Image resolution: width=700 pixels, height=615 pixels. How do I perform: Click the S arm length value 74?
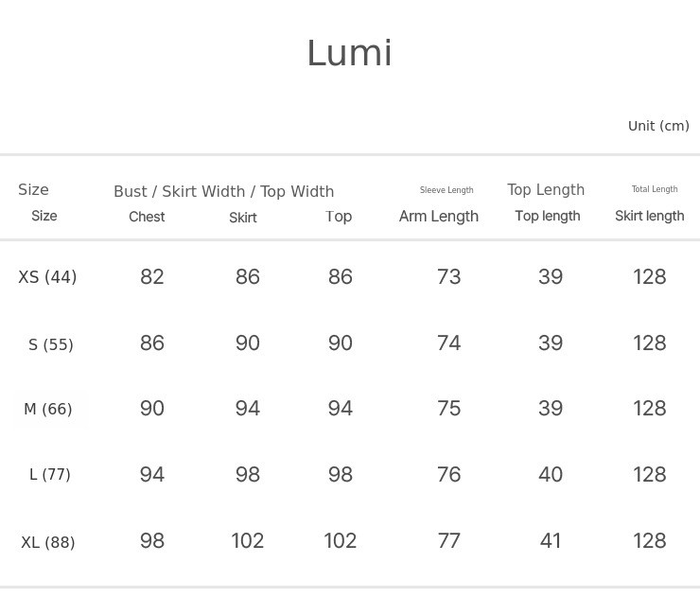click(449, 343)
